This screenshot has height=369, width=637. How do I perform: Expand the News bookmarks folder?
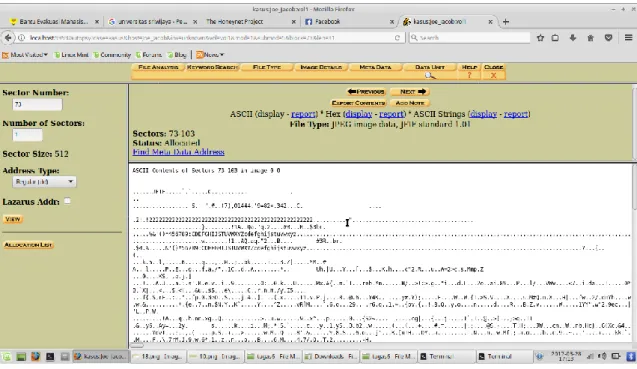(210, 55)
